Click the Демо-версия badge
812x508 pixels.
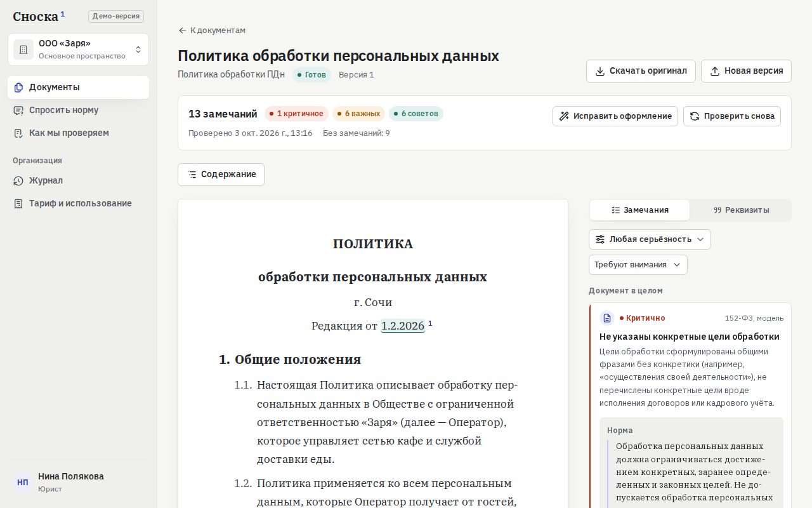(x=116, y=17)
